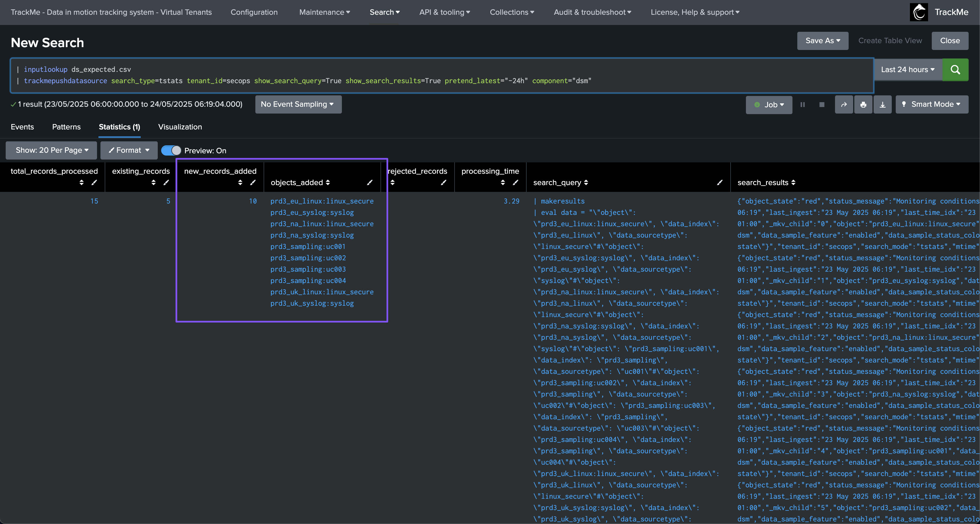Click pencil icon on objects_added column
This screenshot has height=524, width=980.
pyautogui.click(x=369, y=183)
